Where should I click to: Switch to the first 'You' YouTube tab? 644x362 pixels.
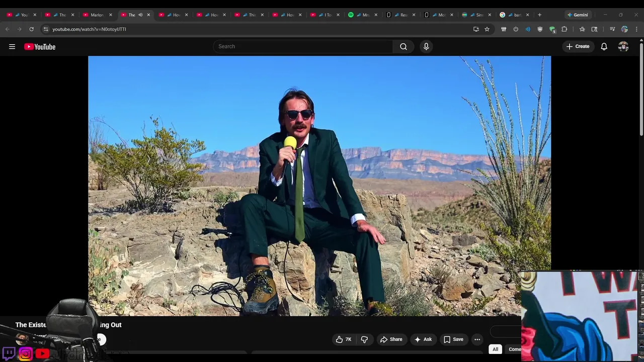[21, 15]
